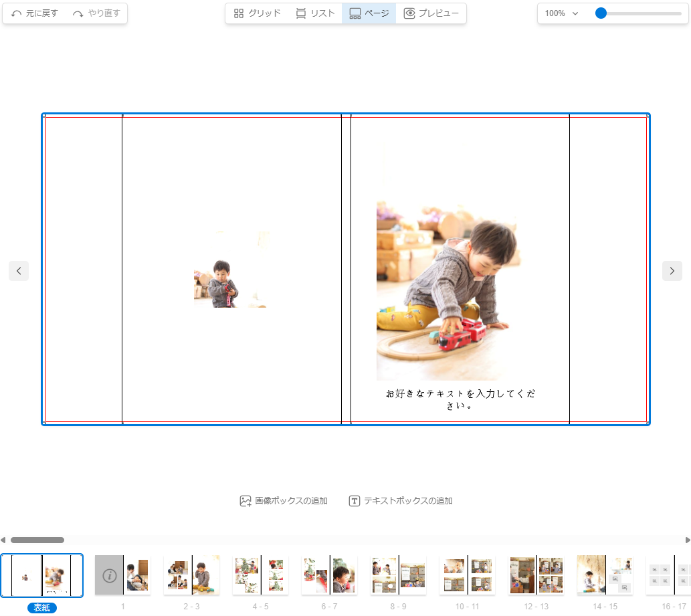The width and height of the screenshot is (691, 616).
Task: Add a text box (テキストボックスの追加)
Action: click(400, 501)
